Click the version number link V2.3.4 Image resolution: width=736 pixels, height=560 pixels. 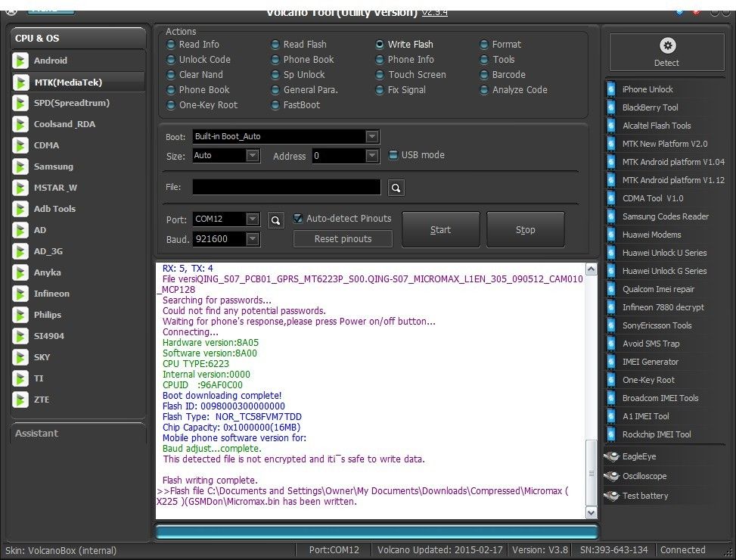pyautogui.click(x=434, y=13)
